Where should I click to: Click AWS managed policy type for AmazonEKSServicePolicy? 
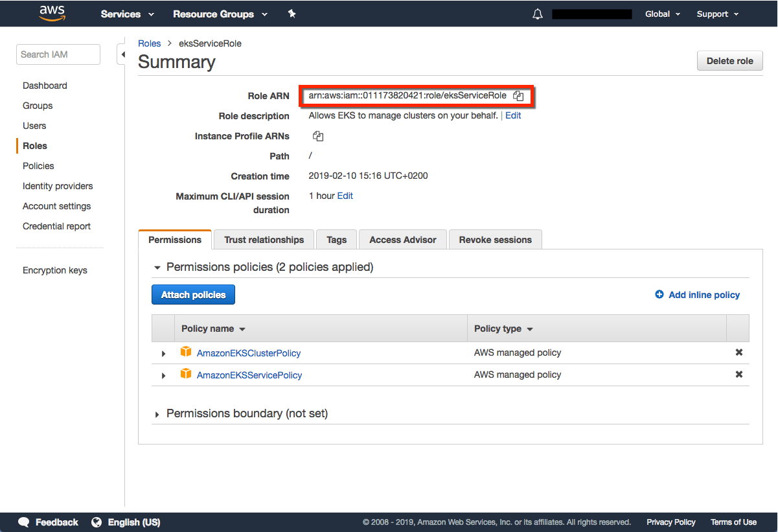coord(518,375)
